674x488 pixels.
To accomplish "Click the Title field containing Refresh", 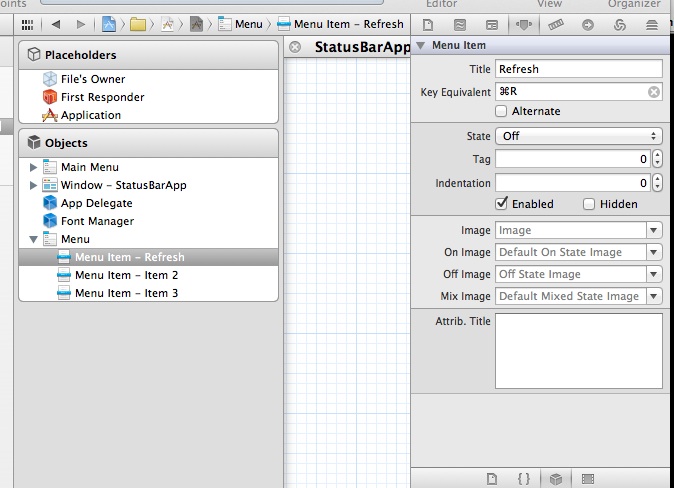I will (579, 69).
